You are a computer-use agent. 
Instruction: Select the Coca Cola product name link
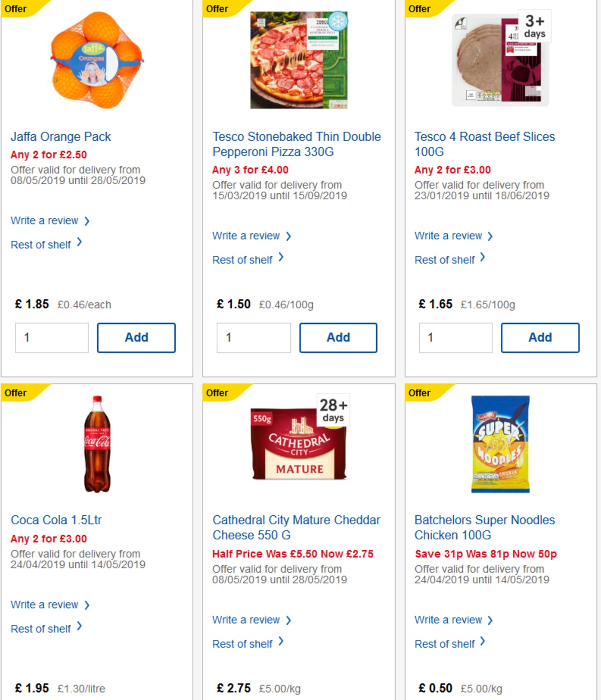[57, 520]
